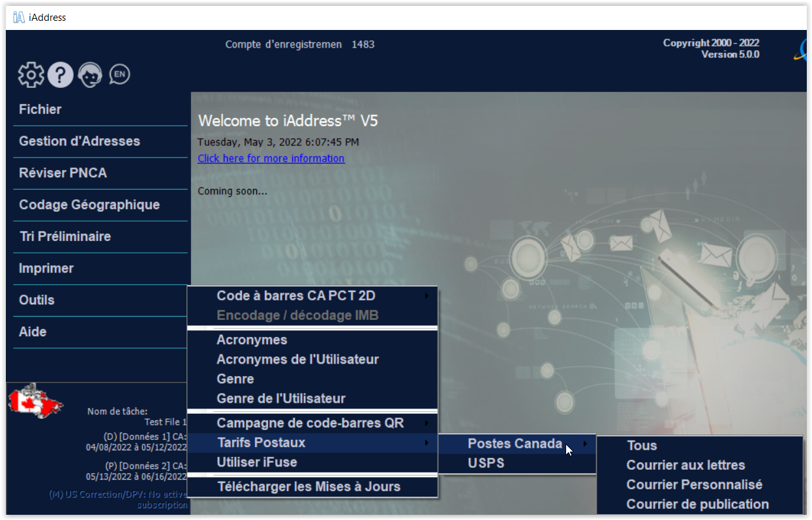Select Courrier de publication
Viewport: 812px width, 520px height.
[700, 504]
